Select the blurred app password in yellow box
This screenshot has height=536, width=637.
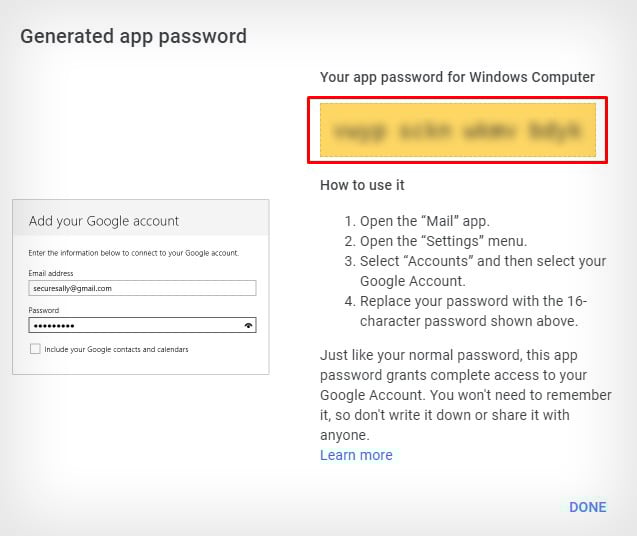point(458,130)
